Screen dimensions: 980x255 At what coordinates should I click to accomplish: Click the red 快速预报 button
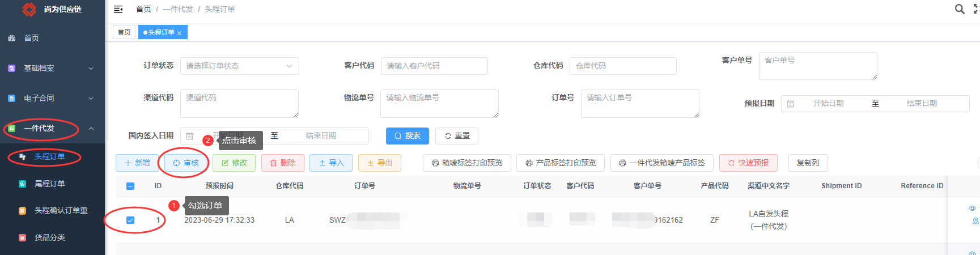748,163
